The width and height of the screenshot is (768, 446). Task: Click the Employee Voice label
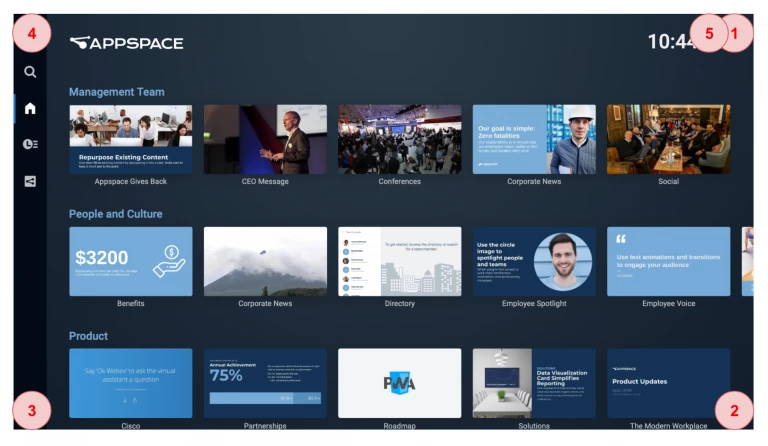669,304
